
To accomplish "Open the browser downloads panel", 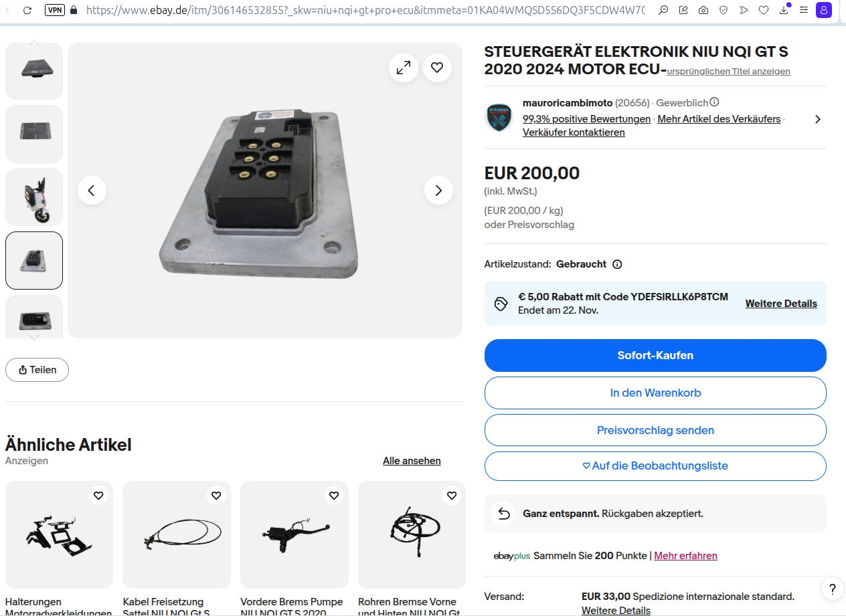I will pyautogui.click(x=784, y=10).
